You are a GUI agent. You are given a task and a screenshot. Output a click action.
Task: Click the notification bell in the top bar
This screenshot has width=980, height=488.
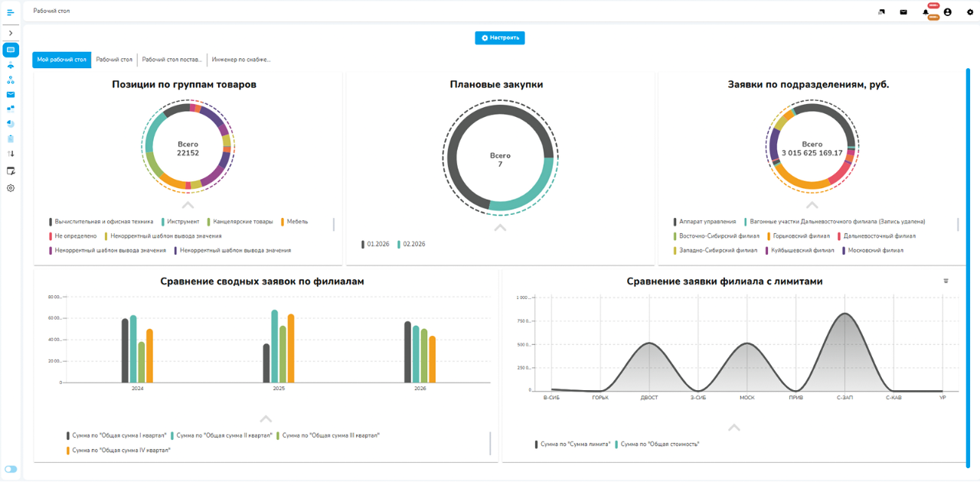click(926, 12)
